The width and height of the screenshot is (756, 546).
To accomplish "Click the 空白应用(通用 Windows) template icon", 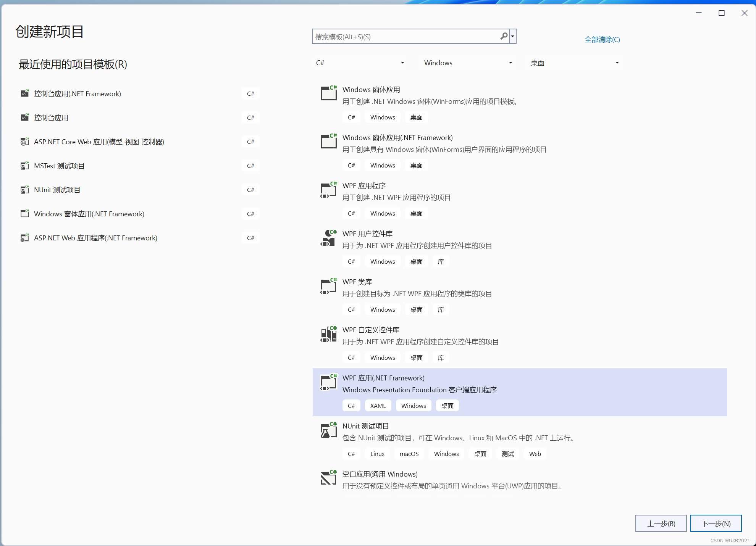I will pos(329,478).
